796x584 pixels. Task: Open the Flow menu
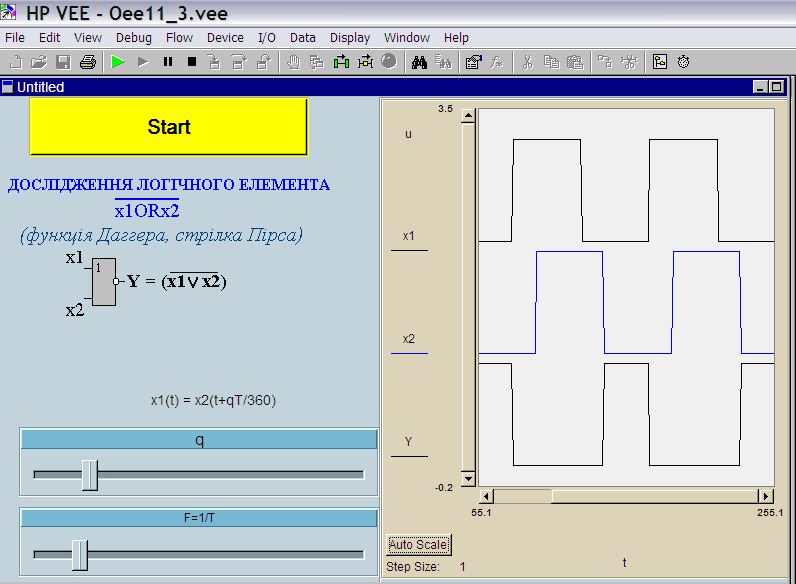click(x=179, y=38)
